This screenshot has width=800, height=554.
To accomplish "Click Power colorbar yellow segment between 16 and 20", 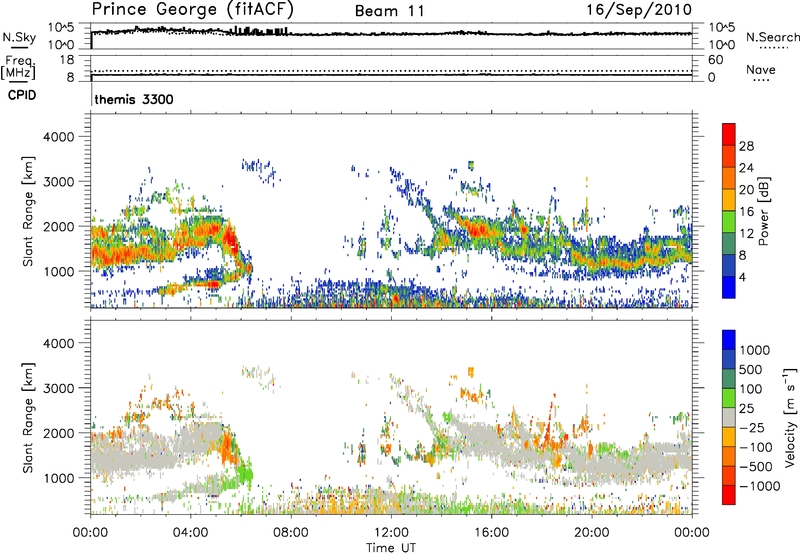I will [729, 200].
